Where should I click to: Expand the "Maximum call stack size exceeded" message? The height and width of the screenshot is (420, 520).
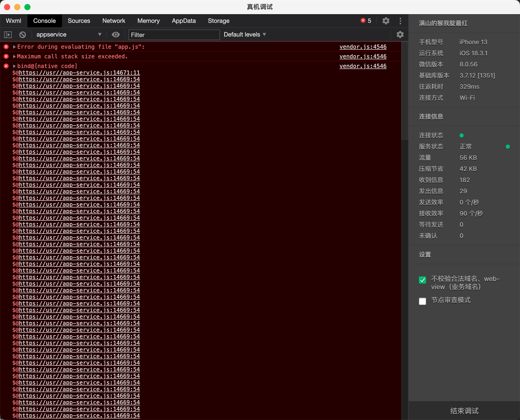tap(14, 57)
